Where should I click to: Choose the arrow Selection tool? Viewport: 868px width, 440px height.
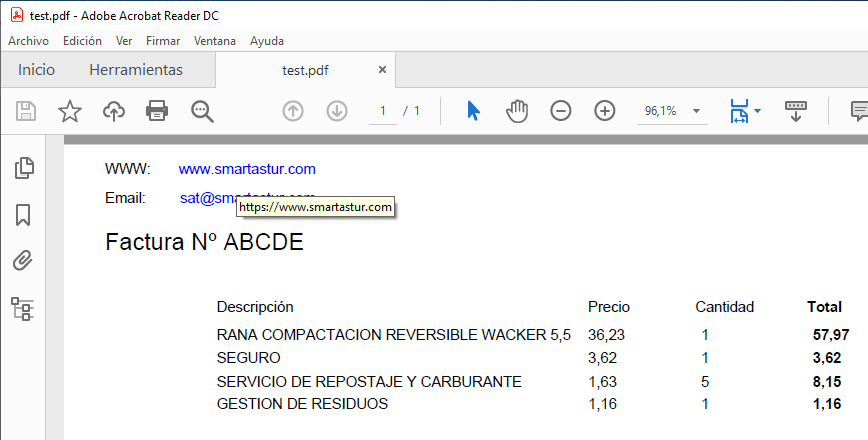click(x=473, y=111)
